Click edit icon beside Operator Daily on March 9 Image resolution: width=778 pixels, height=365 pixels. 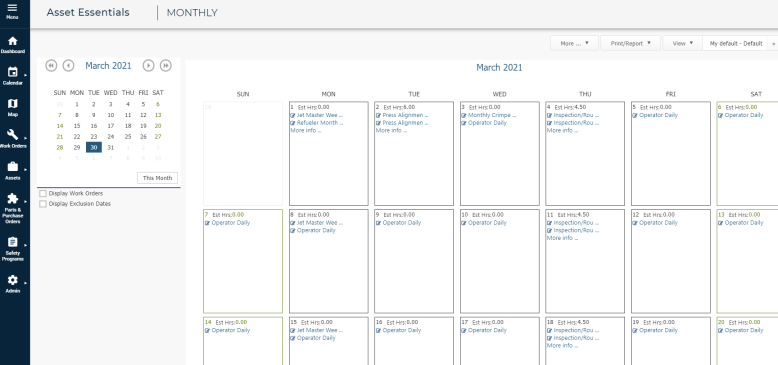pos(379,223)
